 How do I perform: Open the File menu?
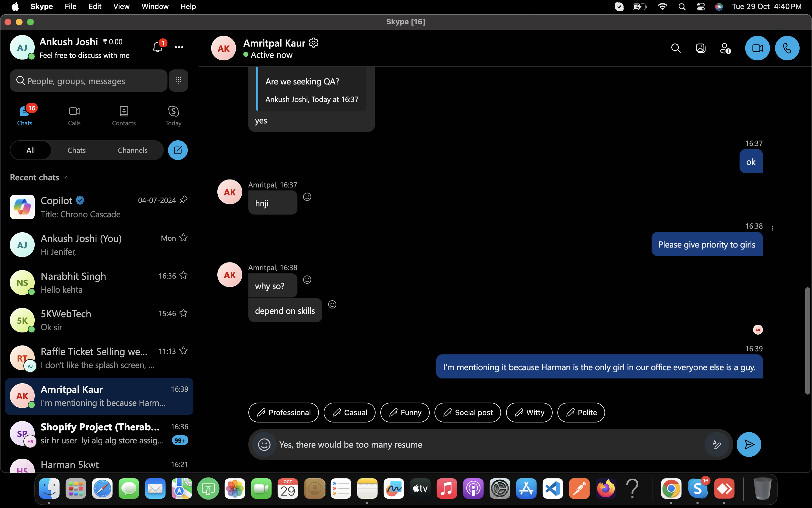tap(70, 6)
